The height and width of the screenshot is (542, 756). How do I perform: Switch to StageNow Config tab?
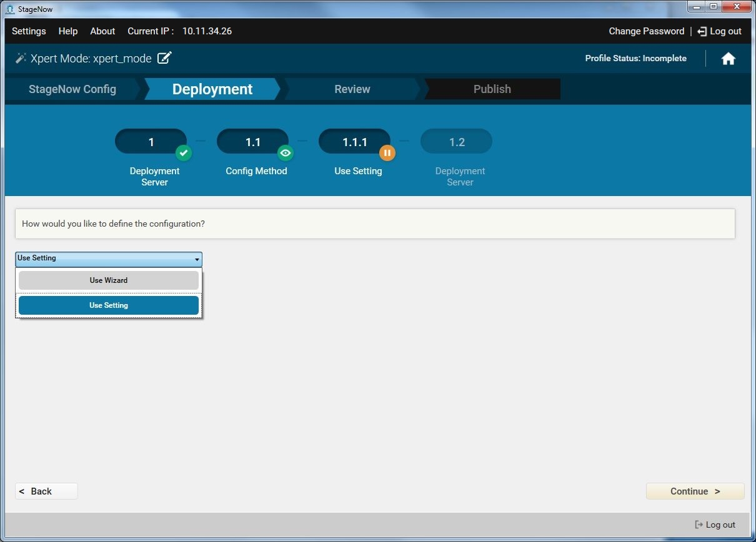pyautogui.click(x=72, y=89)
